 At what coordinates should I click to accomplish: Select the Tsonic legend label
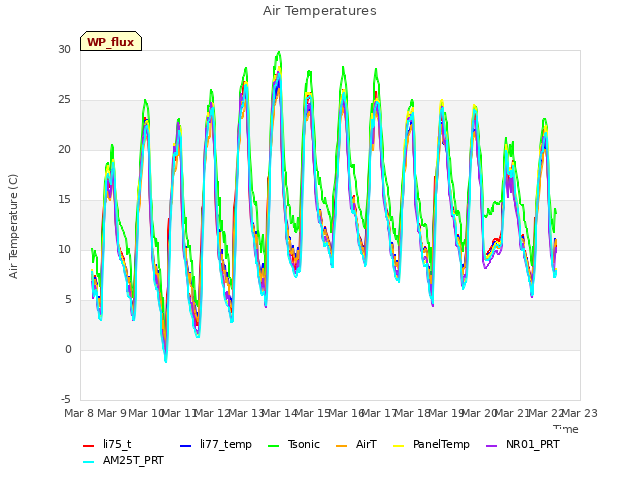pyautogui.click(x=304, y=444)
